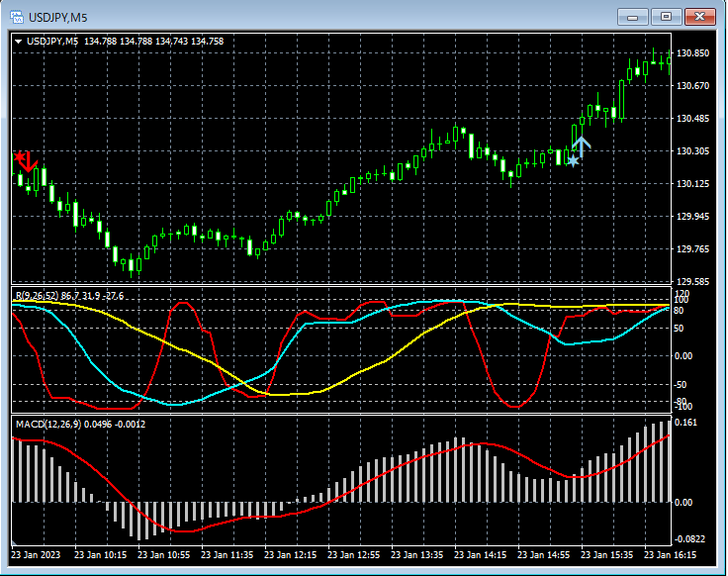Click the 23 Jan 12:55 time label
This screenshot has height=576, width=728.
pyautogui.click(x=354, y=554)
